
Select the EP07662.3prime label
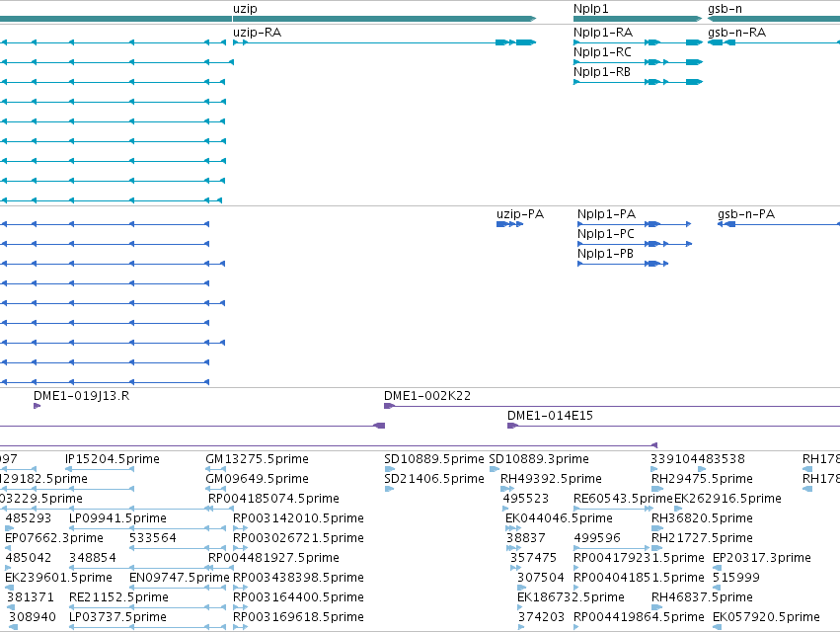pos(54,538)
